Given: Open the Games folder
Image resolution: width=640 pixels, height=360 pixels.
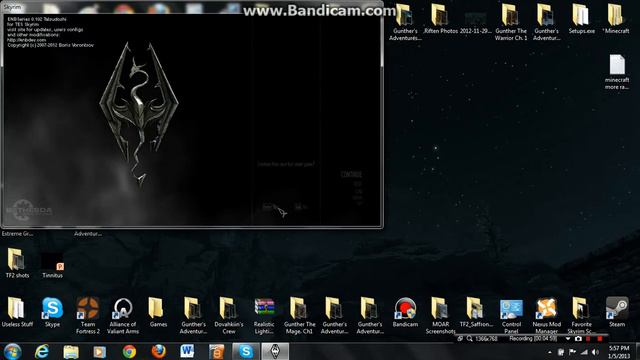Looking at the screenshot, I should coord(158,312).
